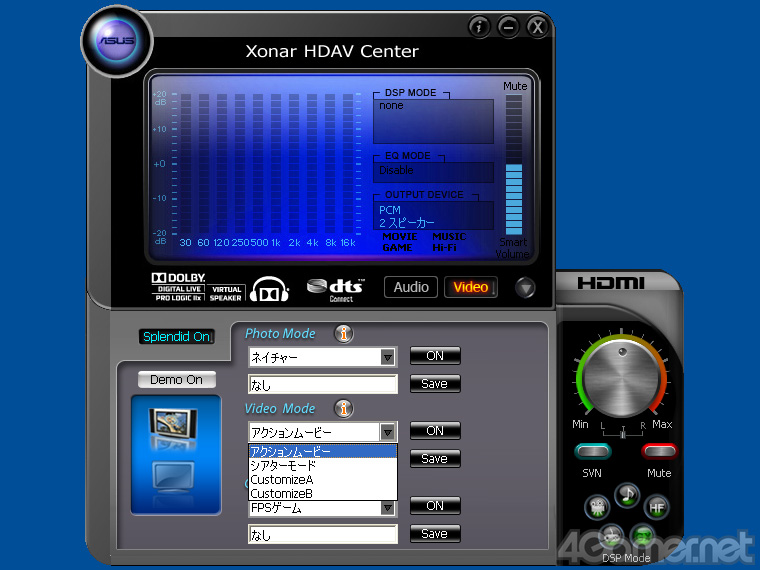Toggle Smart Volume in the display
Screen dimensions: 760x570
point(513,248)
